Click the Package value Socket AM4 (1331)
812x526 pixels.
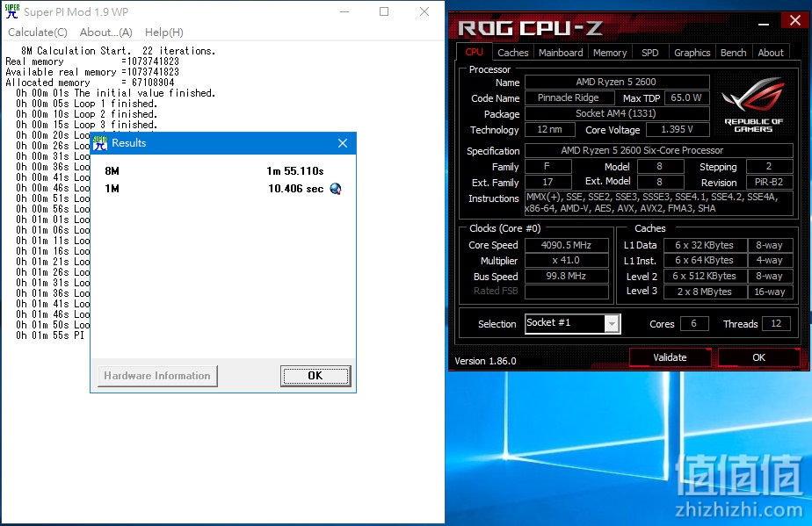pyautogui.click(x=617, y=113)
